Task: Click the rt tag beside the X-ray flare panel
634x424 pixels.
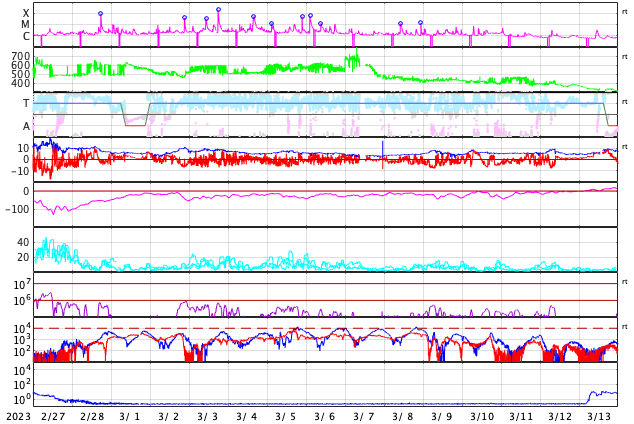Action: coord(624,12)
